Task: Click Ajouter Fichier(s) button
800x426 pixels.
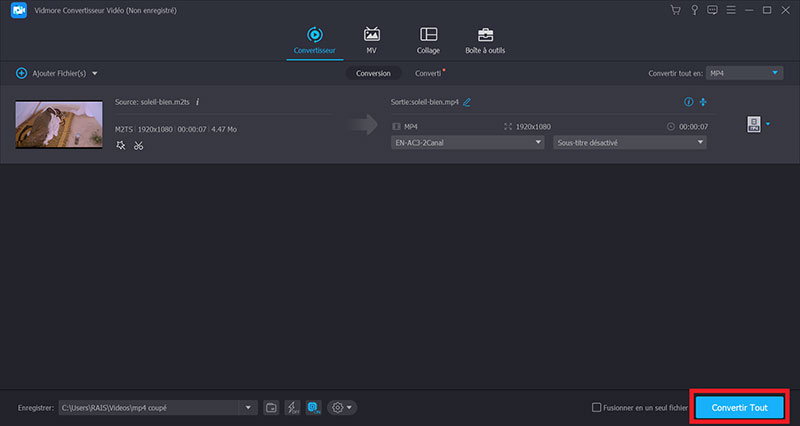Action: pyautogui.click(x=57, y=73)
